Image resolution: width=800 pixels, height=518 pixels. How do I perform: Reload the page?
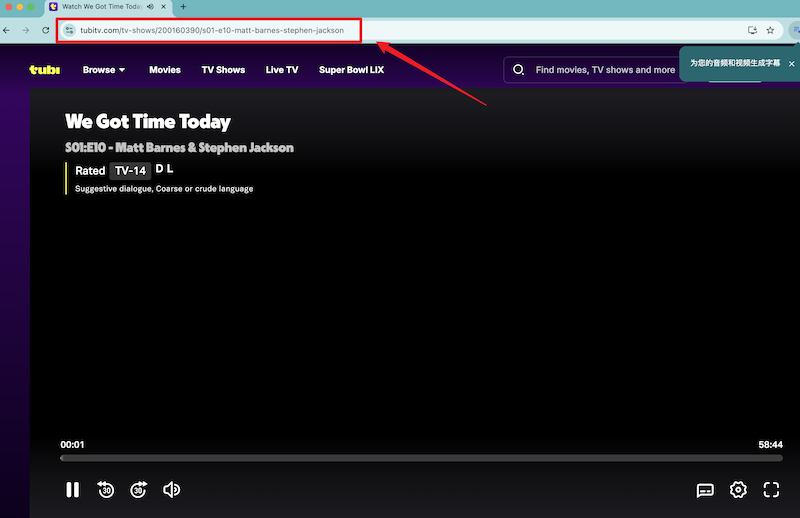(45, 30)
